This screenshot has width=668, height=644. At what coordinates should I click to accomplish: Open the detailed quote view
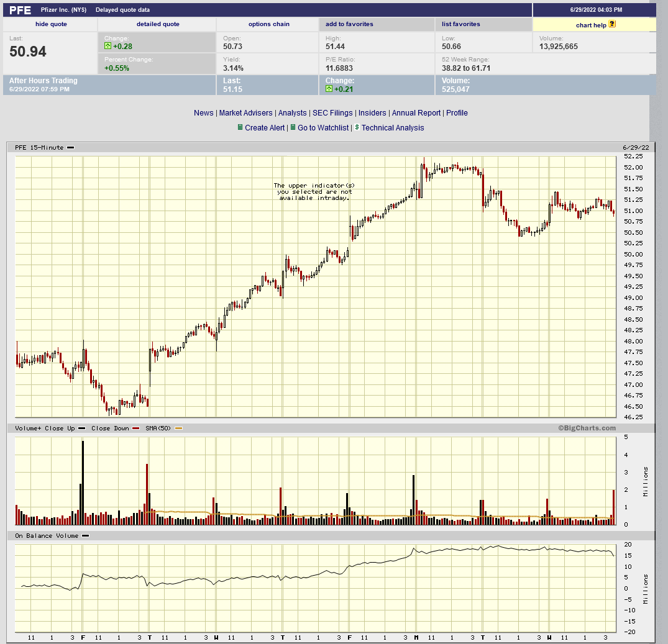click(158, 24)
